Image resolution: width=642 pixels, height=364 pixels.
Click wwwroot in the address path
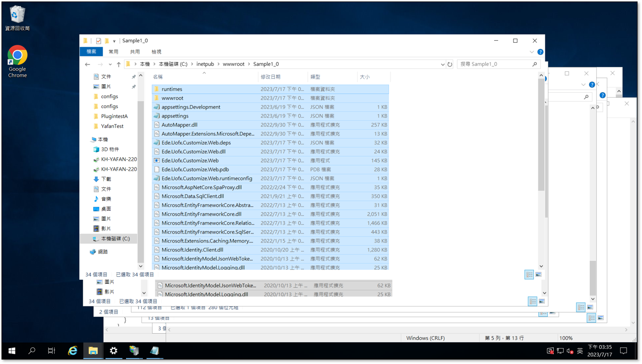pyautogui.click(x=234, y=64)
